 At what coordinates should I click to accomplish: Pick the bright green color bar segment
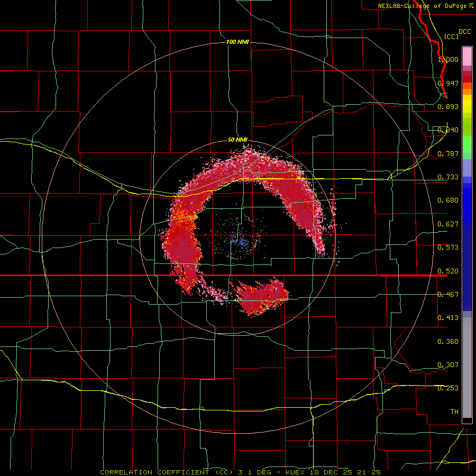[467, 145]
